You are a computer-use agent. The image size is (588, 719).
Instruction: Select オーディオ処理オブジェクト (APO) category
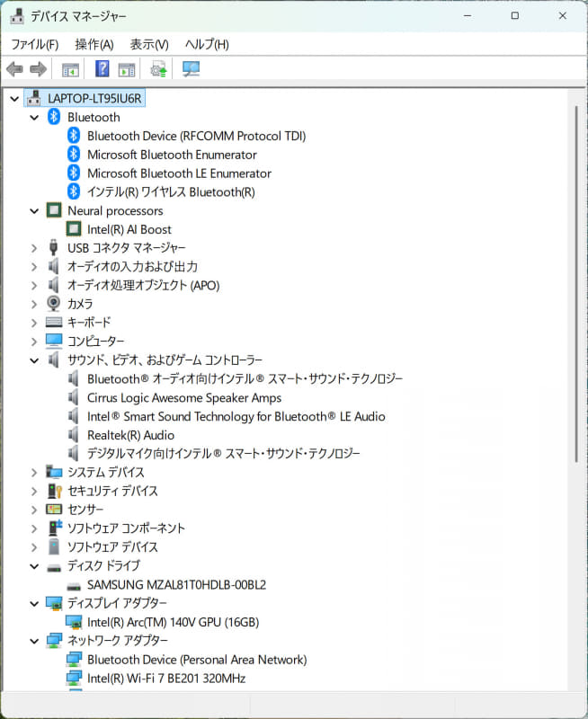(144, 285)
